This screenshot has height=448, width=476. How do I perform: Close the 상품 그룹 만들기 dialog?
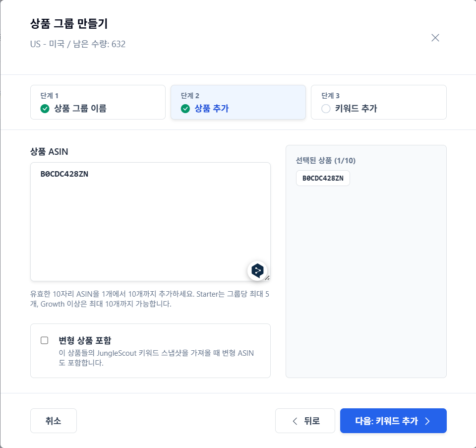435,38
